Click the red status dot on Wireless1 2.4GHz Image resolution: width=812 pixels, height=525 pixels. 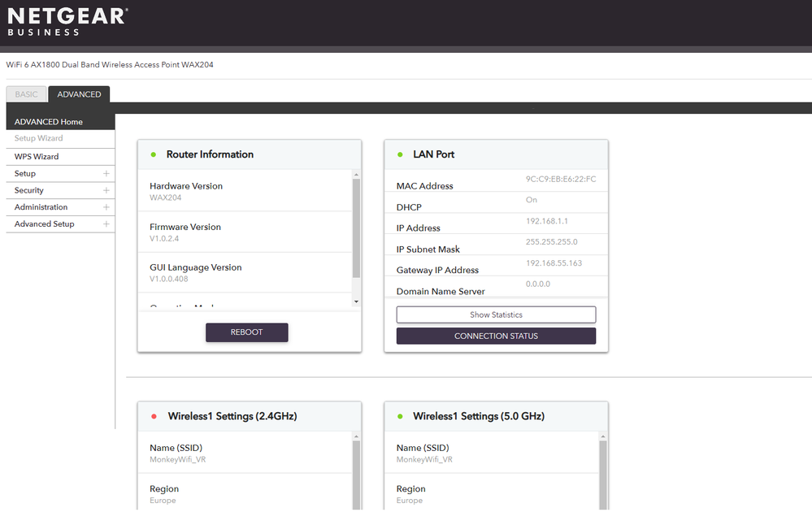coord(154,416)
